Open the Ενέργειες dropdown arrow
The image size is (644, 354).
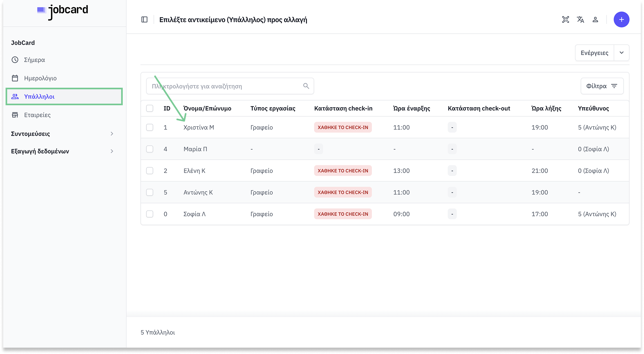[x=622, y=53]
